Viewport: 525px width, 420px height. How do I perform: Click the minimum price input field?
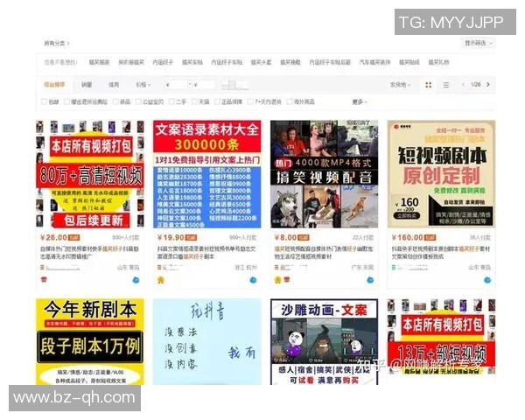pos(176,85)
